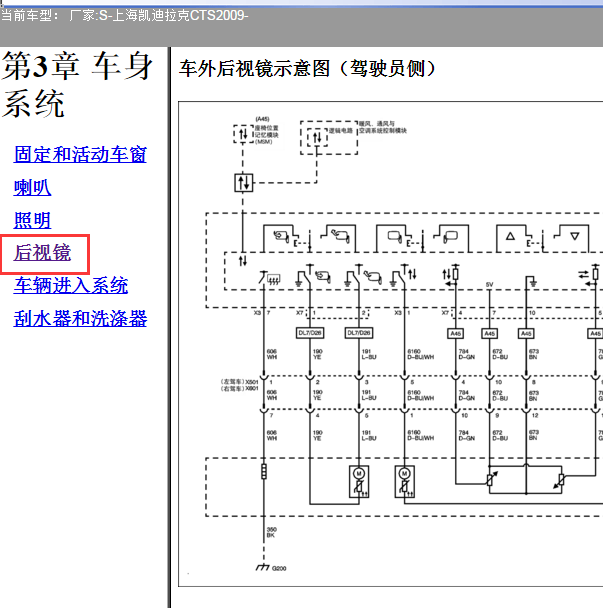Click the 座椅位置记忆模块 (MSM) label

click(x=266, y=134)
